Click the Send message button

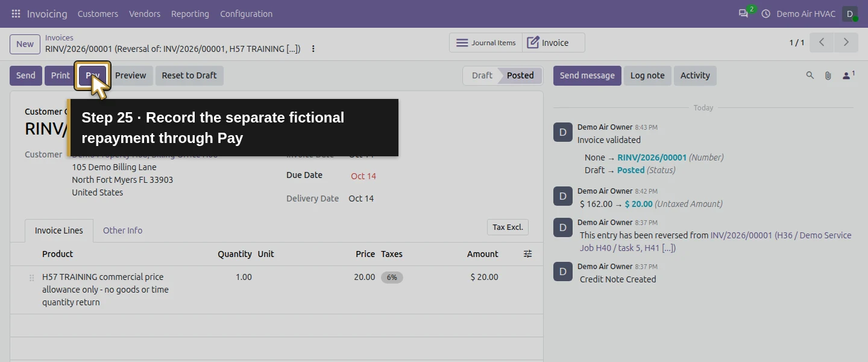pos(587,75)
